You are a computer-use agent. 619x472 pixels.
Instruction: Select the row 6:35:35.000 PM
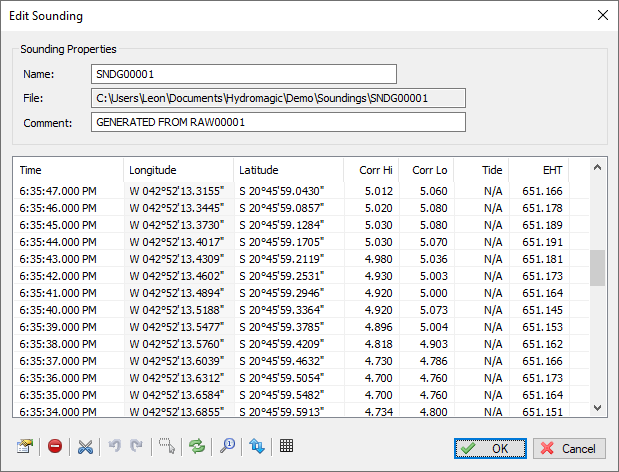tap(301, 395)
